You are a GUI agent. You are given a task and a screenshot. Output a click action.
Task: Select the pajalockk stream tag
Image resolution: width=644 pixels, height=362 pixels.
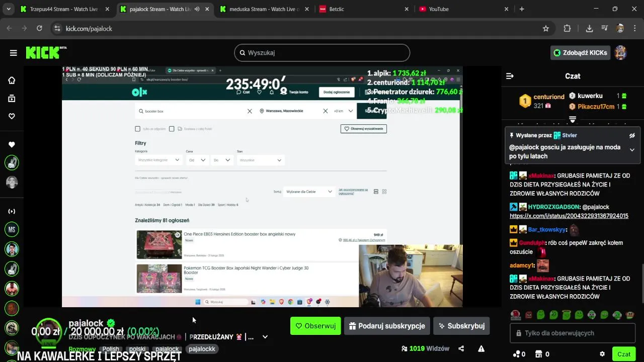point(202,349)
